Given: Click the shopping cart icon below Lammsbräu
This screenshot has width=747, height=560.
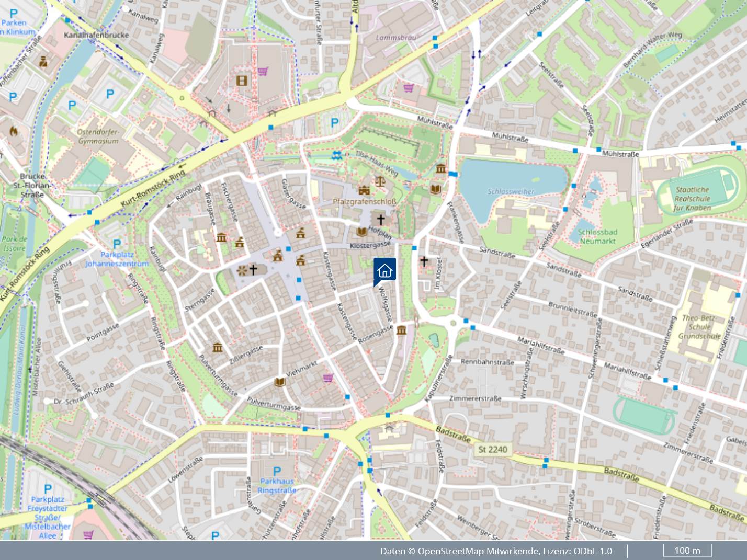Looking at the screenshot, I should [x=409, y=87].
